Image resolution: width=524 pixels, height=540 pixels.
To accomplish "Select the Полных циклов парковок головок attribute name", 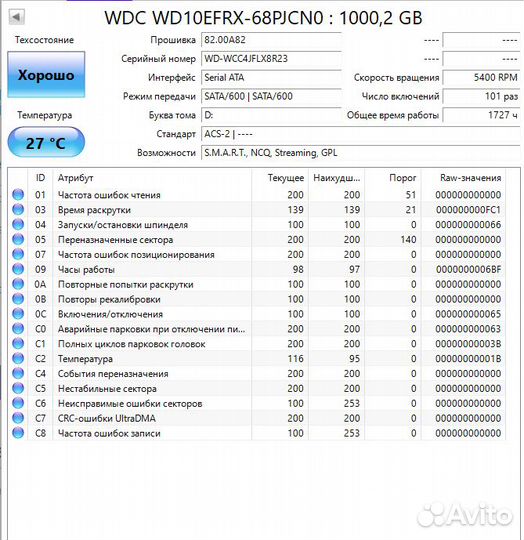I will (132, 344).
